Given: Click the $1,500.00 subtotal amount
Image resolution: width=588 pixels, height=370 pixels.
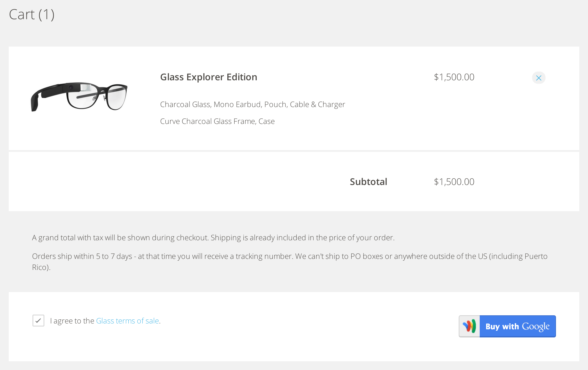Looking at the screenshot, I should click(x=454, y=182).
